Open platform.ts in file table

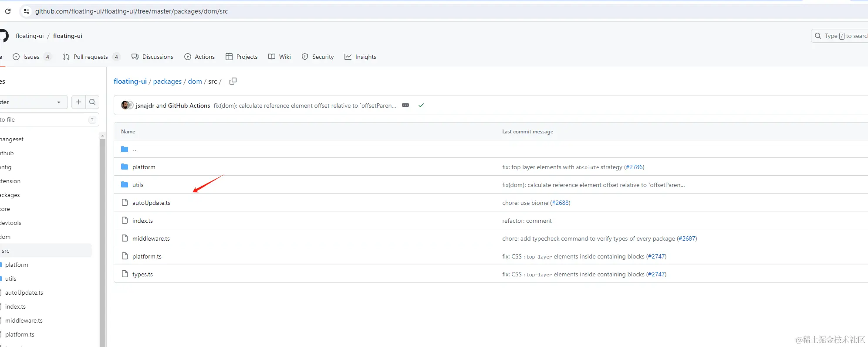point(147,256)
